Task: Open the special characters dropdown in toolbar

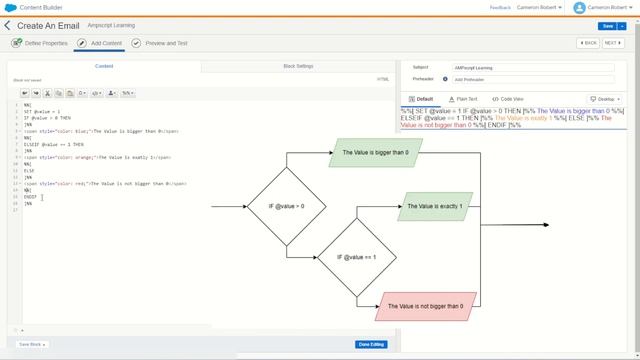Action: 82,93
